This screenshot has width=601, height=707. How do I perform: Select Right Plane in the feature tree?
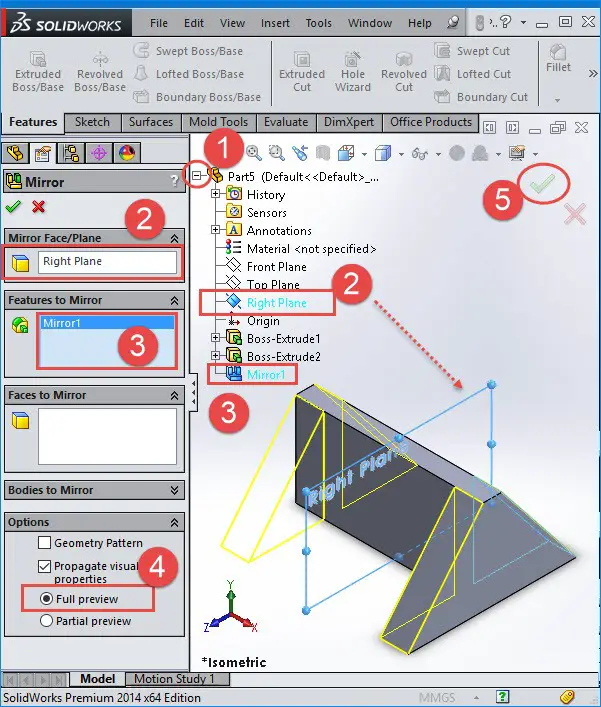click(276, 303)
